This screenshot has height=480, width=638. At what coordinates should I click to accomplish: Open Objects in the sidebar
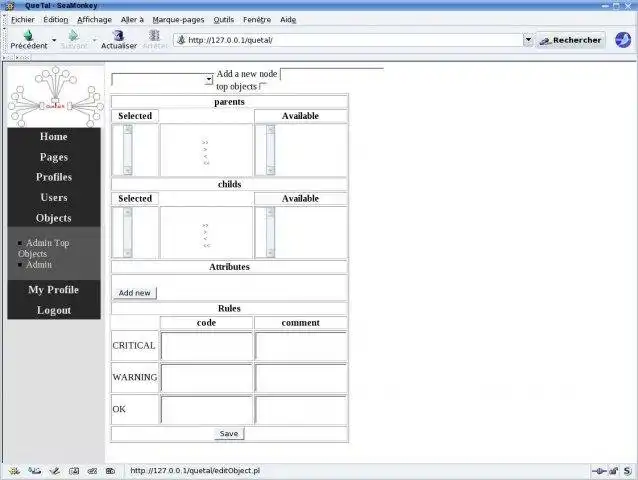(x=54, y=218)
